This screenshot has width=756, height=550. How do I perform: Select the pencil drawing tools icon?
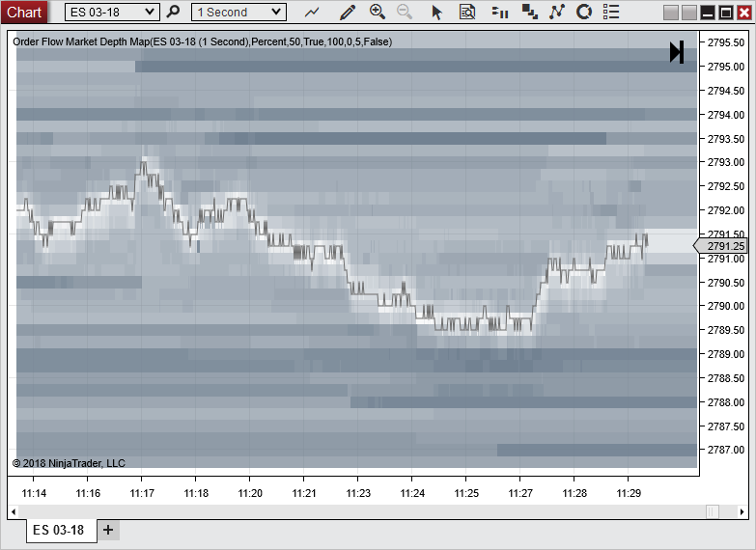pos(348,12)
